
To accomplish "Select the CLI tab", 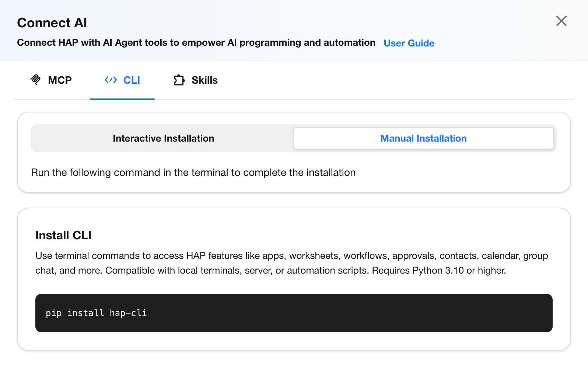I will click(122, 80).
